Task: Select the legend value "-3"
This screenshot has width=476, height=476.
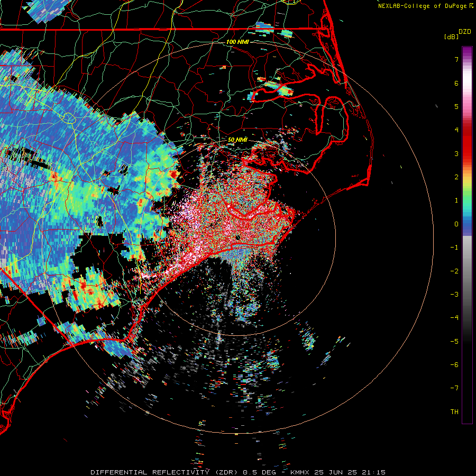Action: click(454, 295)
